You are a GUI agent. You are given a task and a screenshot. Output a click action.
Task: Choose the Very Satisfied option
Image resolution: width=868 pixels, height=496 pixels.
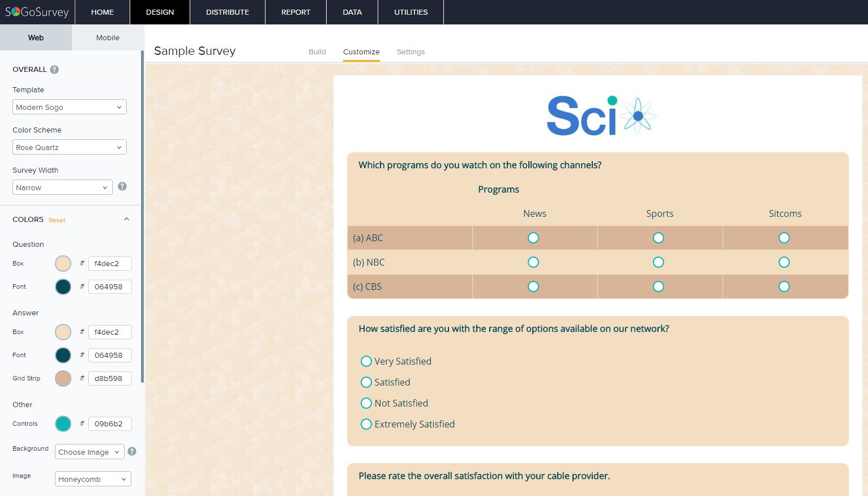click(366, 361)
